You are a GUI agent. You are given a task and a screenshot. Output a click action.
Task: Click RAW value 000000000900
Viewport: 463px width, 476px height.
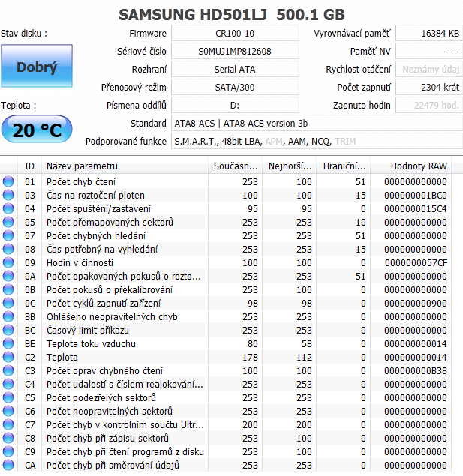tap(416, 303)
